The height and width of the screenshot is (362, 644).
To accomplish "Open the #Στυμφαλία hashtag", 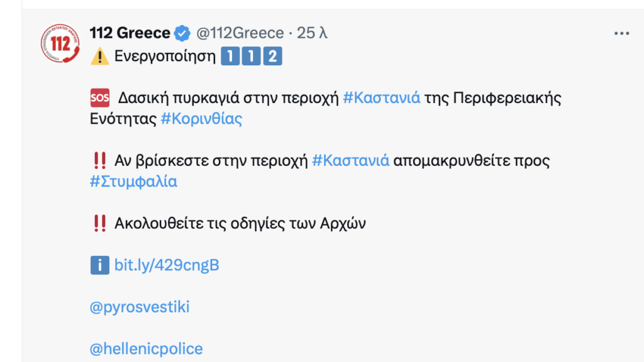I will pyautogui.click(x=133, y=182).
